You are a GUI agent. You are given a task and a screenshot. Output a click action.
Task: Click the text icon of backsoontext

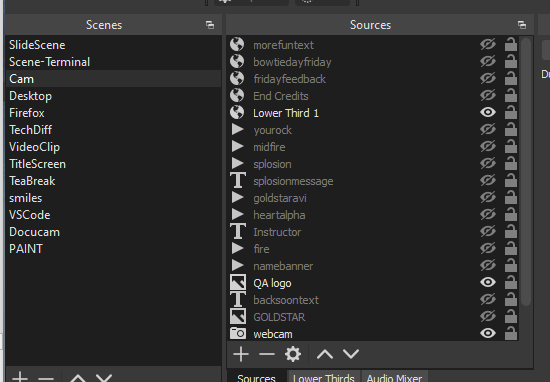237,300
